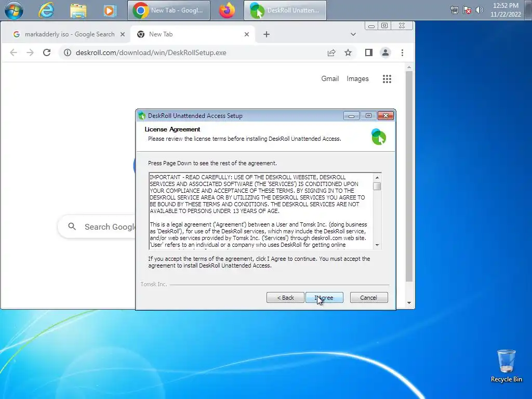The width and height of the screenshot is (532, 399).
Task: Click the license agreement scrollbar thumb
Action: pyautogui.click(x=377, y=187)
